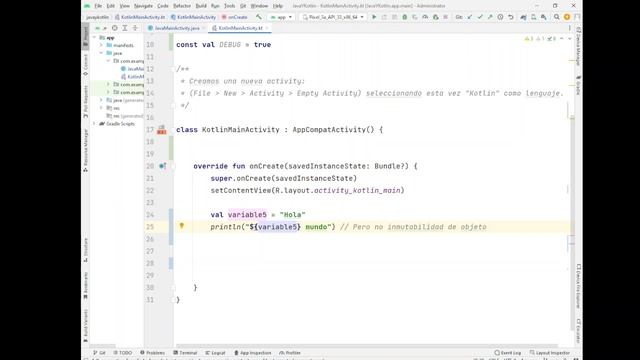Screen dimensions: 640x360
Task: Open the Window menu
Action: (x=259, y=6)
